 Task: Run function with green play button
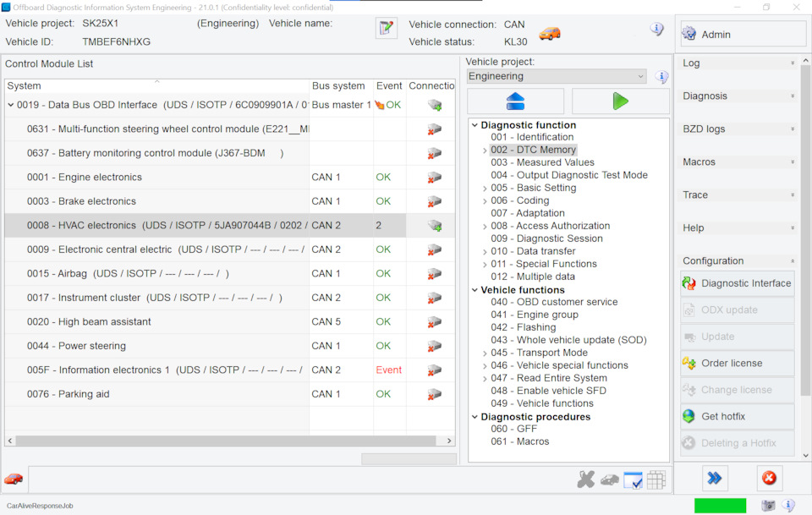click(620, 101)
